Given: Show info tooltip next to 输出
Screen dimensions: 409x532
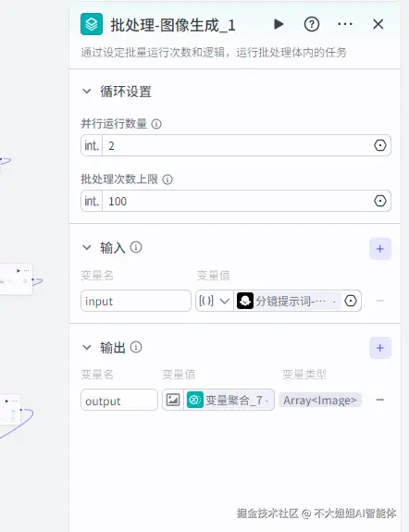Looking at the screenshot, I should [136, 347].
